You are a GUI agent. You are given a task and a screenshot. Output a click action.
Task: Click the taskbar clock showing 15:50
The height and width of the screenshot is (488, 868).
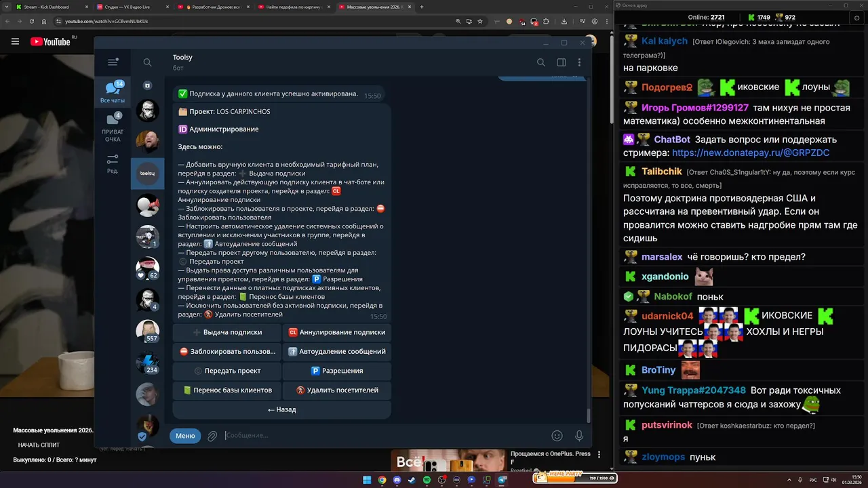click(x=852, y=480)
